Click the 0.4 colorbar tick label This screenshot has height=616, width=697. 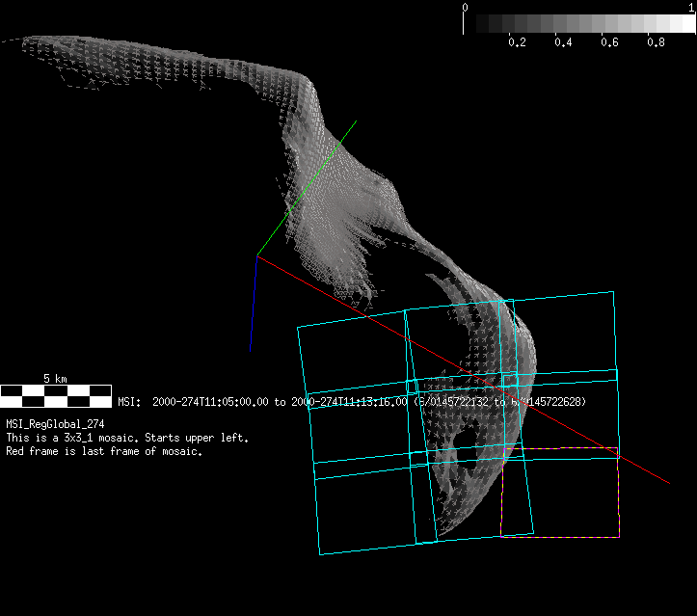click(x=563, y=43)
